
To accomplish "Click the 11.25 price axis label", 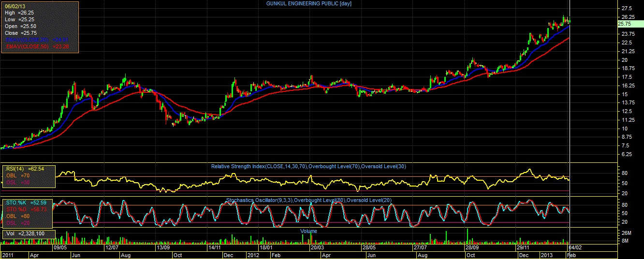I will pos(629,120).
